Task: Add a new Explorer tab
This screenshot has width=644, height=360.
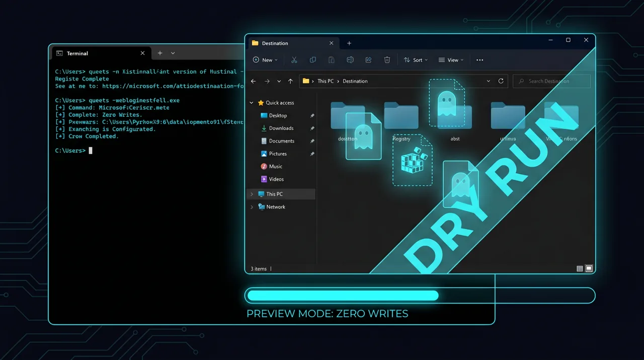Action: pos(349,43)
